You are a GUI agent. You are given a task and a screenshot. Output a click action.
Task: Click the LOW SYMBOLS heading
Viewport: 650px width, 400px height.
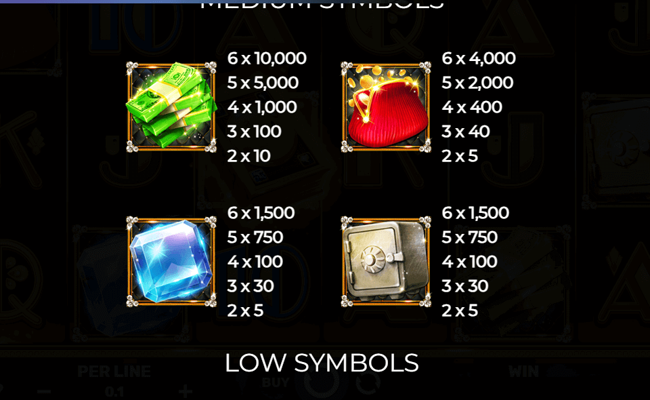(322, 363)
